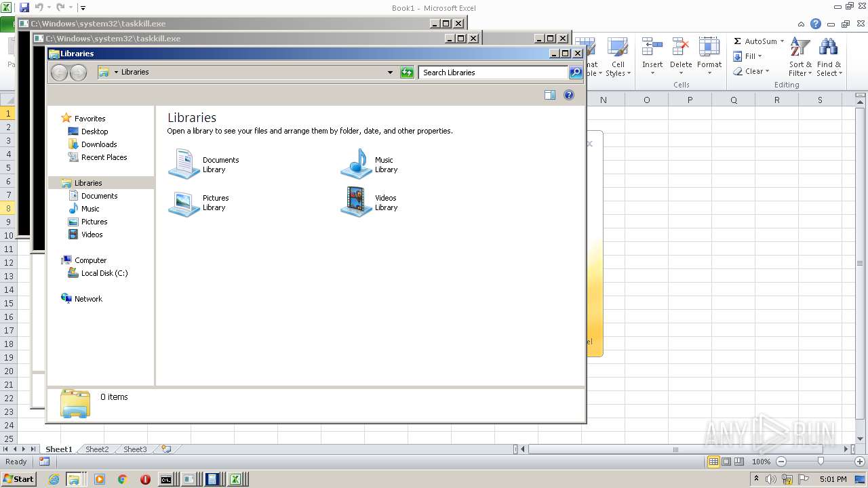Click the Excel Save icon in quick access toolbar
Image resolution: width=868 pixels, height=488 pixels.
(x=24, y=7)
